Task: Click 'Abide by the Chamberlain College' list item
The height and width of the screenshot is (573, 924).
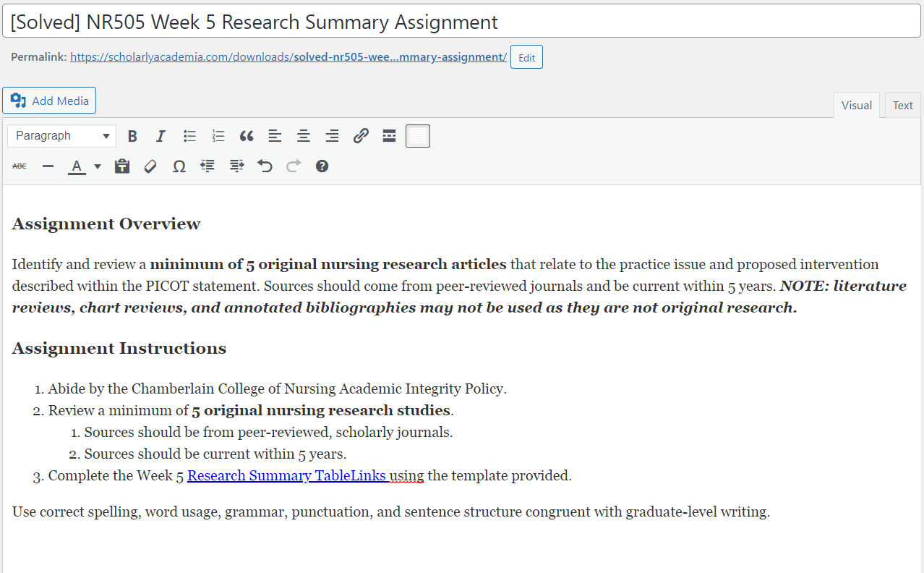Action: coord(278,389)
